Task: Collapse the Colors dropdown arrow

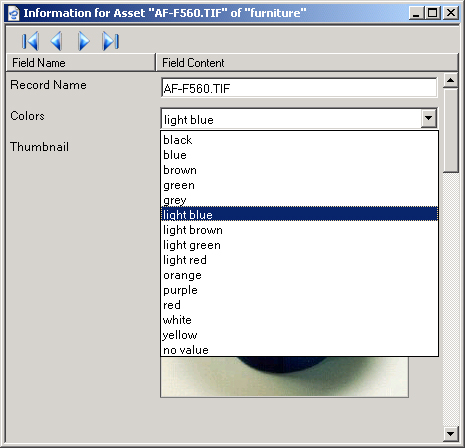Action: [x=429, y=118]
